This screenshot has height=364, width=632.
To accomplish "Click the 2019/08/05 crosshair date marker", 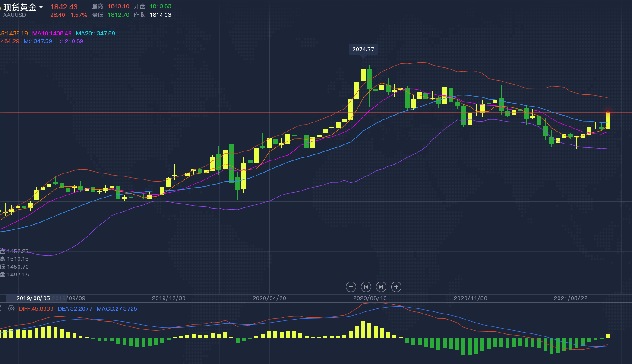I will pyautogui.click(x=33, y=298).
